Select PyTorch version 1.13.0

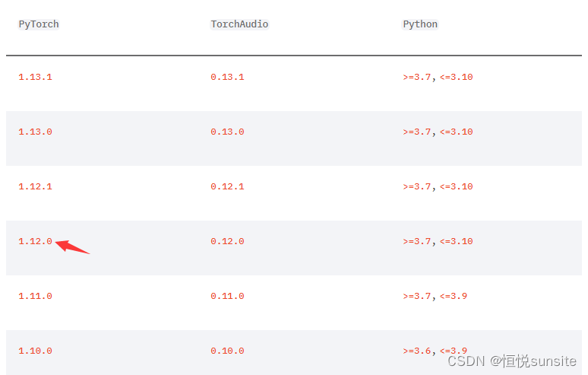pyautogui.click(x=35, y=132)
